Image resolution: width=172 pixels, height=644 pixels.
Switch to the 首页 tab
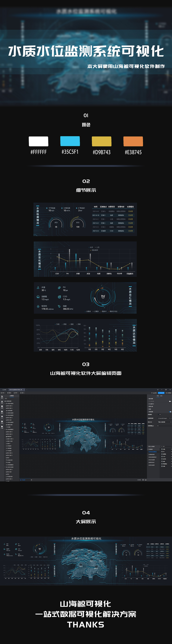tap(4, 390)
